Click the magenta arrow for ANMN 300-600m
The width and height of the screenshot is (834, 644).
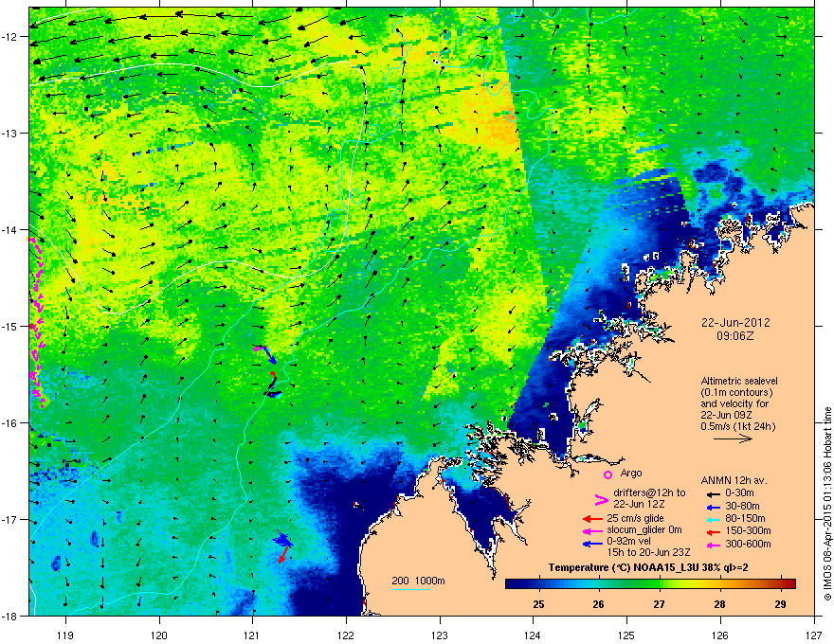coord(713,545)
